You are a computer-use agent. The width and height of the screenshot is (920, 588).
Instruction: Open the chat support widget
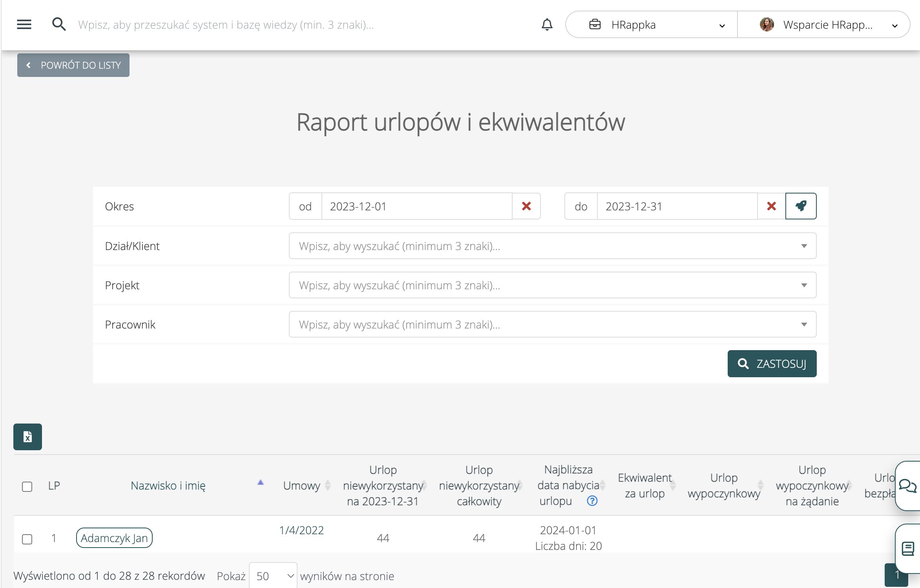(907, 486)
